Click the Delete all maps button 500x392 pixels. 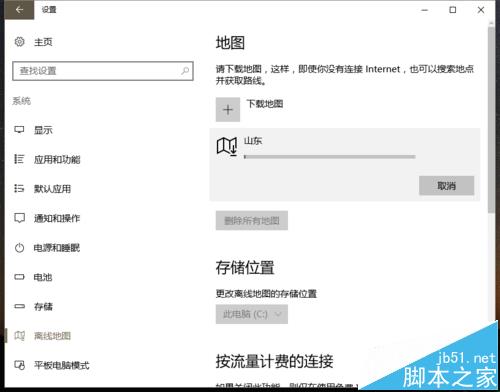click(x=252, y=220)
